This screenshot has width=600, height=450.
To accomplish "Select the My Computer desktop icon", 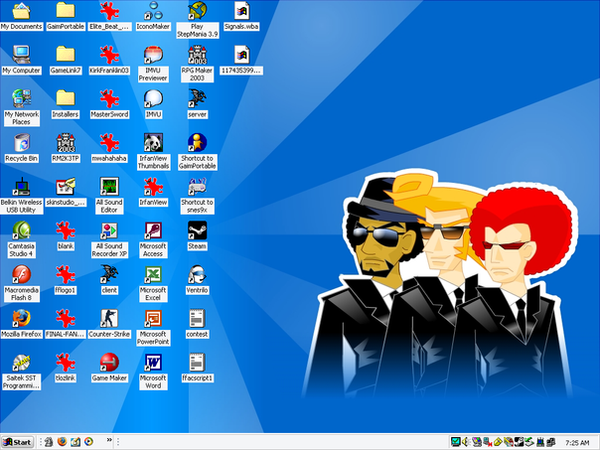I will tap(21, 55).
